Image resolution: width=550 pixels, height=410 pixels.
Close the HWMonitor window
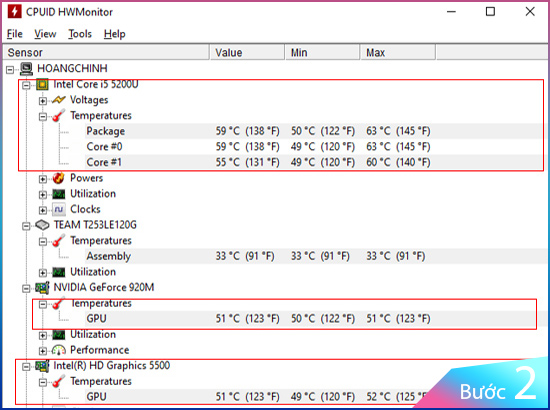coord(530,12)
